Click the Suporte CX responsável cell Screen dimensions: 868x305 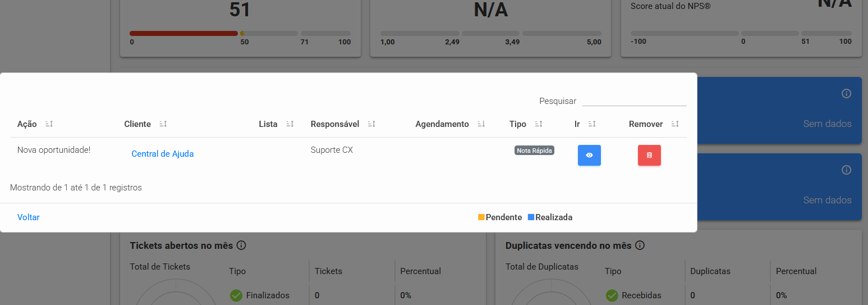click(332, 150)
